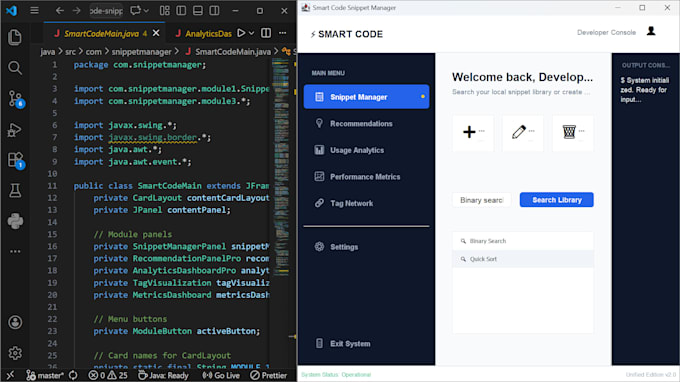Image resolution: width=680 pixels, height=382 pixels.
Task: Open the Recommendations menu item
Action: [x=366, y=124]
